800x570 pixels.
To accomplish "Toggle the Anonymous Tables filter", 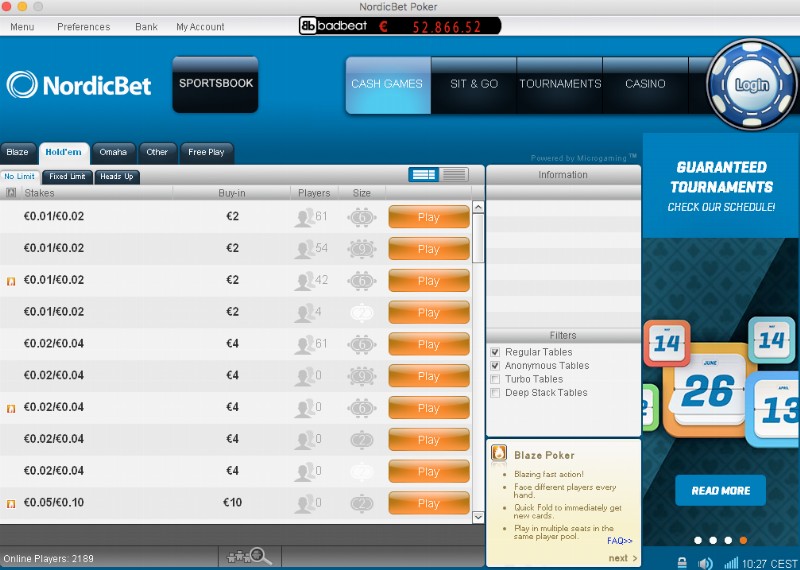I will [x=495, y=366].
